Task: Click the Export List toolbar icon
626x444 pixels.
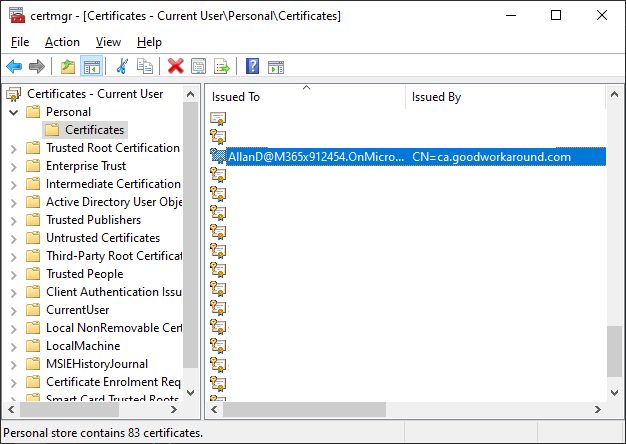Action: click(222, 67)
